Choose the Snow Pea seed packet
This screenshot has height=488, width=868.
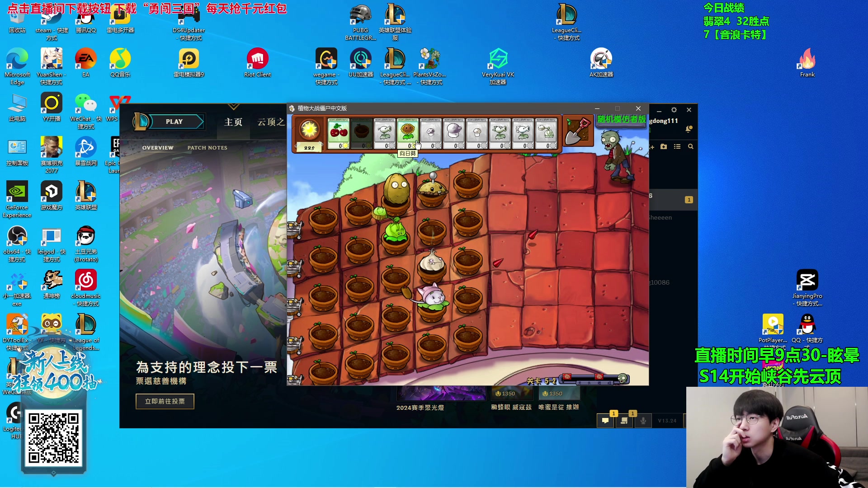(523, 133)
